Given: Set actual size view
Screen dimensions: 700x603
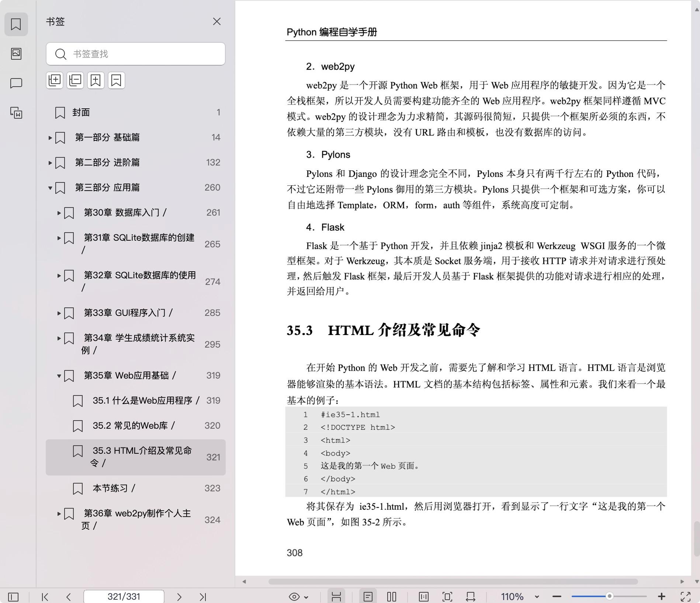Looking at the screenshot, I should [423, 596].
